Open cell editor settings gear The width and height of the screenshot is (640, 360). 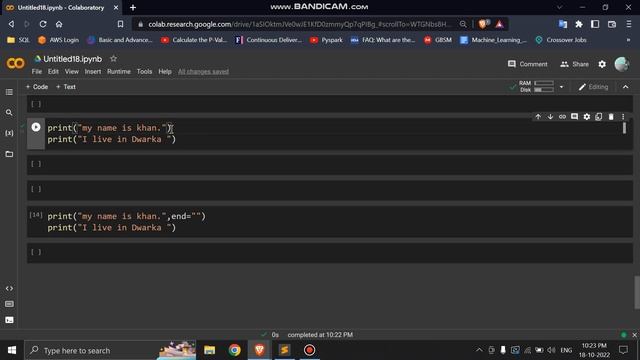point(587,117)
